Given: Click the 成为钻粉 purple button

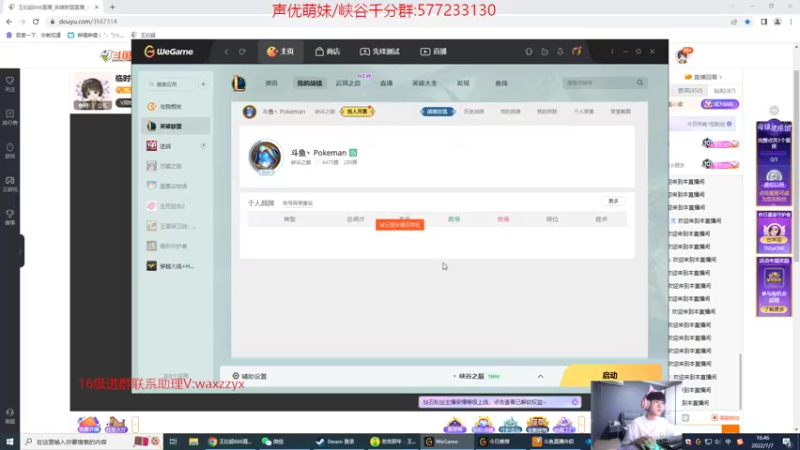Looking at the screenshot, I should [x=720, y=104].
